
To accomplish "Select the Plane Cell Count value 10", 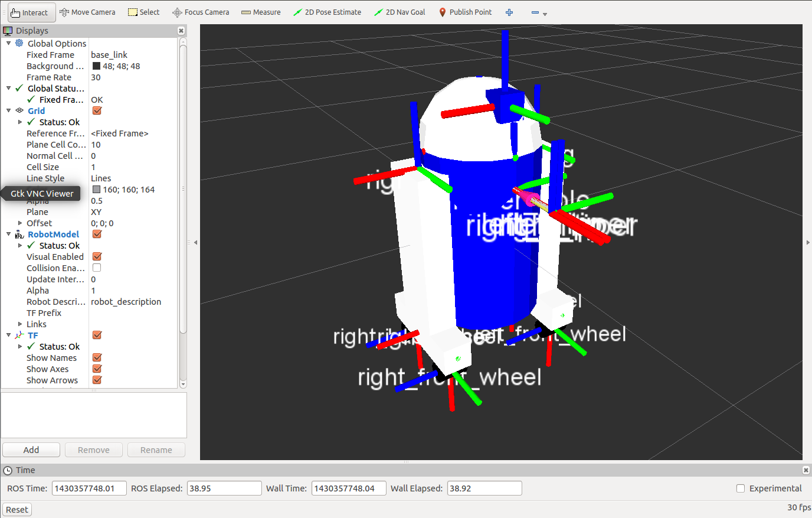I will 96,145.
